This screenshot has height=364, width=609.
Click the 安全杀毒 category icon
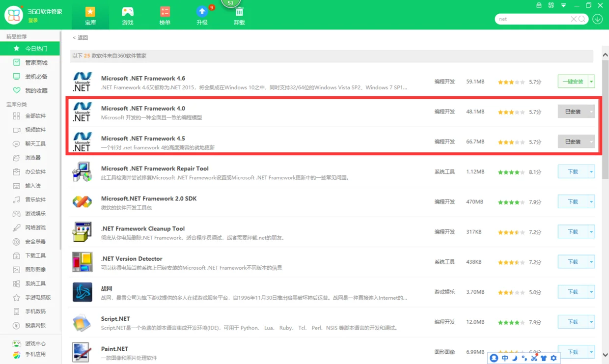click(x=17, y=242)
